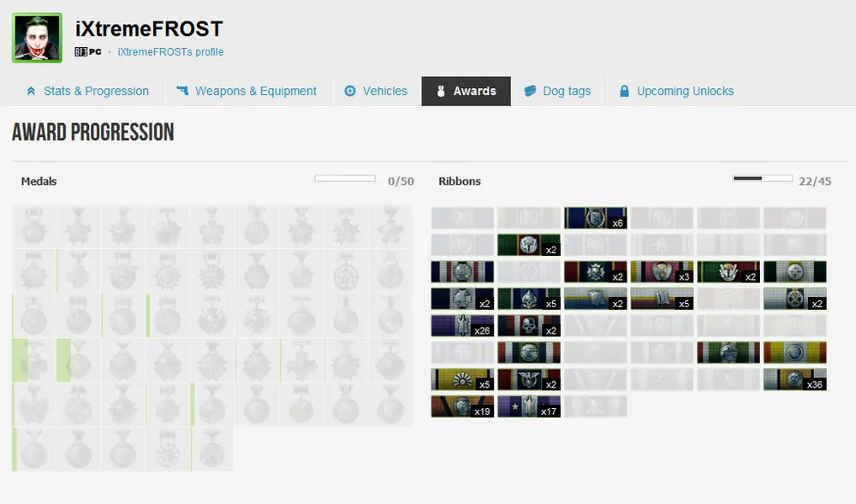Go to the Dog tags tab

pyautogui.click(x=557, y=91)
